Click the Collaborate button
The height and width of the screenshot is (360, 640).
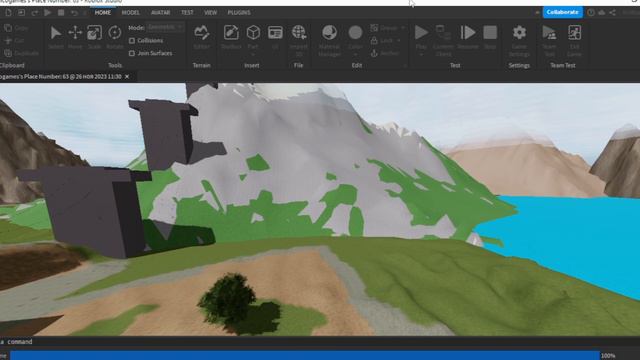click(x=562, y=12)
